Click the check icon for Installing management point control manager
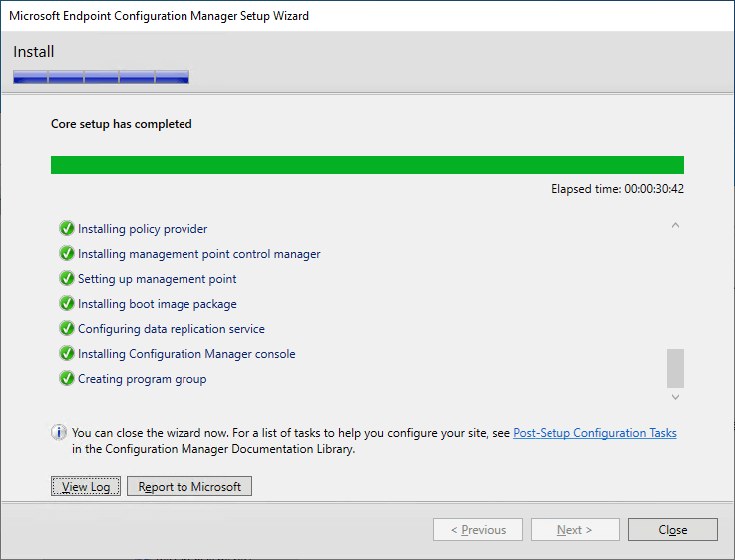 tap(67, 253)
